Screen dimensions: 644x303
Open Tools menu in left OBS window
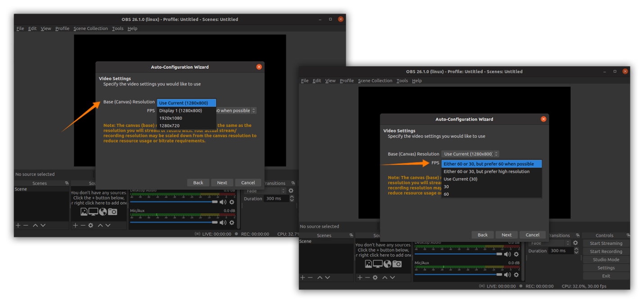pos(118,28)
